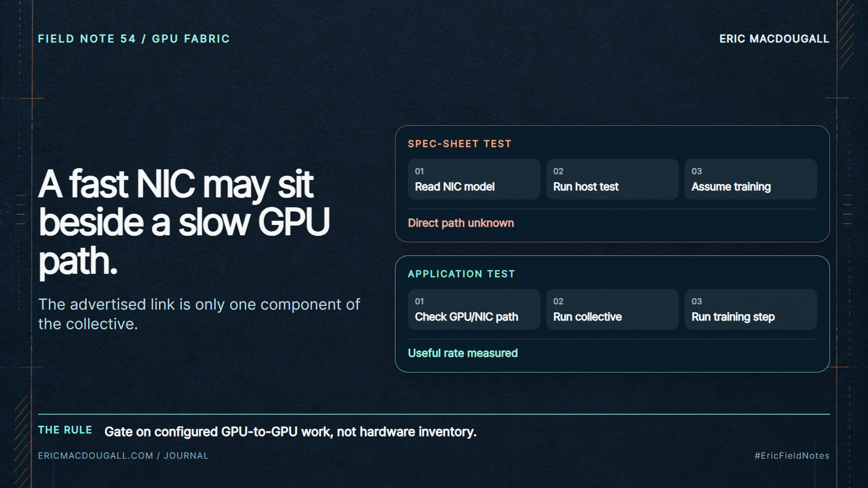This screenshot has width=868, height=488.
Task: Click the SPEC-SHEET TEST heading
Action: click(x=459, y=144)
